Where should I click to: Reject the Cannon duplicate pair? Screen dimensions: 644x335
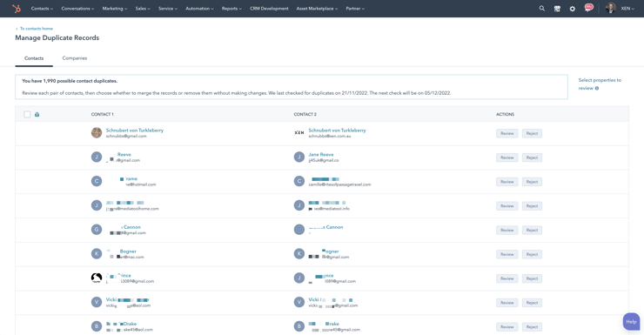coord(532,231)
